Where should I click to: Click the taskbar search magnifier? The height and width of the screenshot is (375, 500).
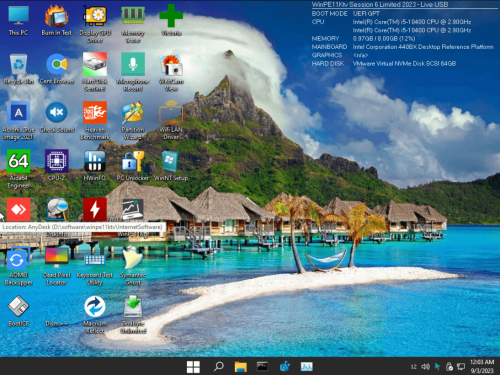[219, 366]
